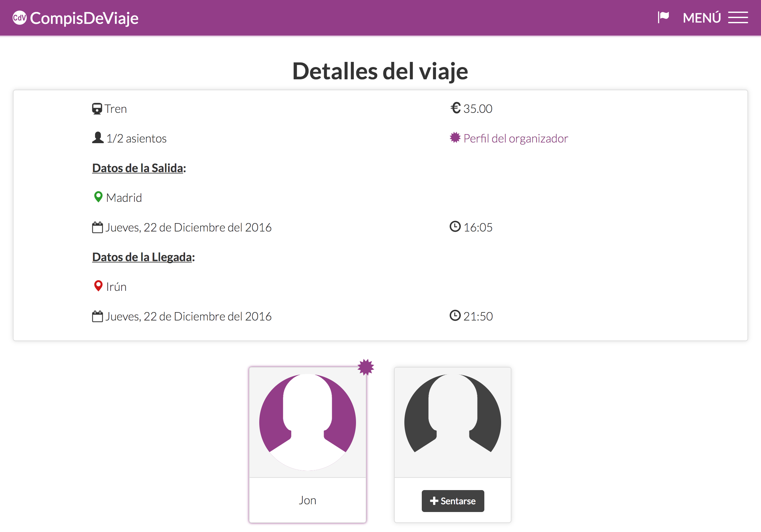Viewport: 761px width, 532px height.
Task: Click the purple star organizer icon
Action: pos(455,138)
